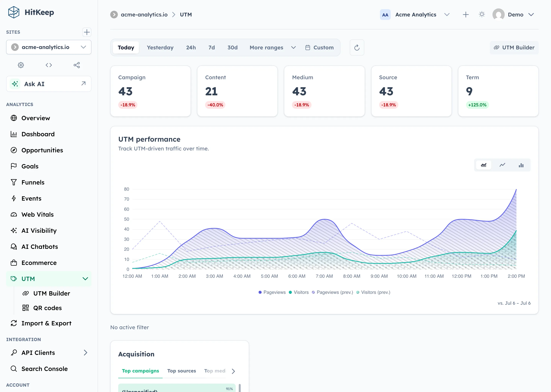Click the Campaign stat card
This screenshot has height=392, width=551.
(x=151, y=91)
